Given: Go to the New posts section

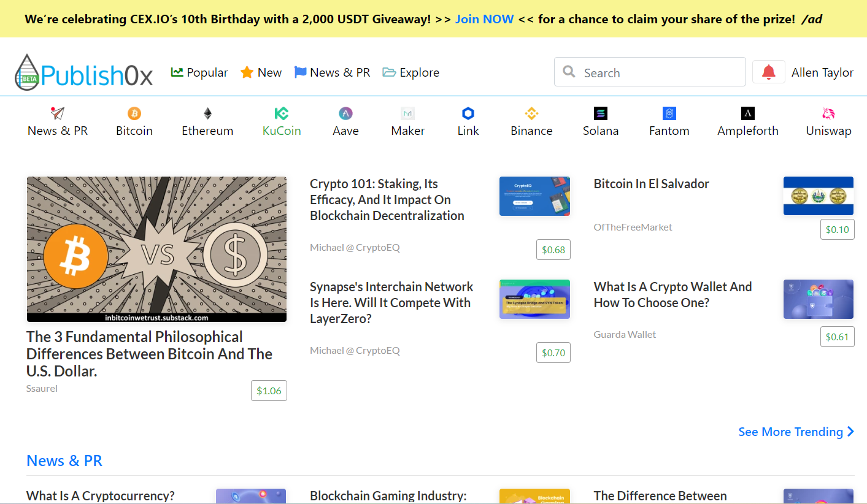Looking at the screenshot, I should (261, 72).
